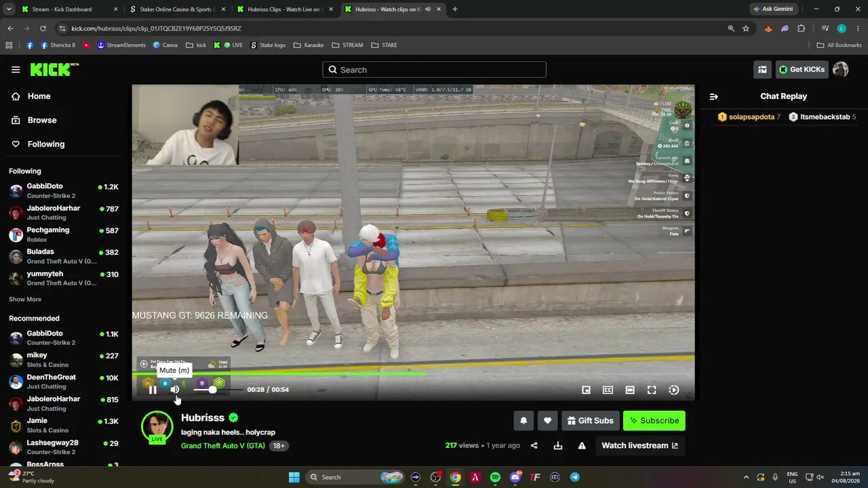
Task: Open All Bookmarks folder
Action: point(840,45)
